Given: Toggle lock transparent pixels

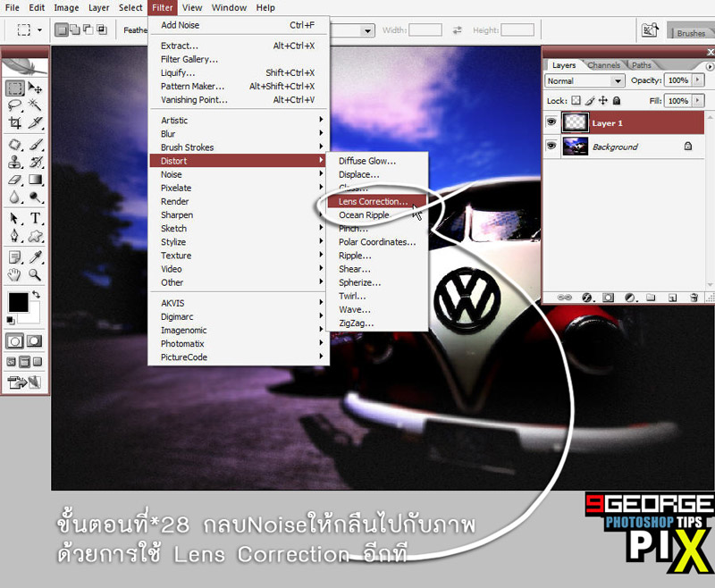Looking at the screenshot, I should [576, 100].
